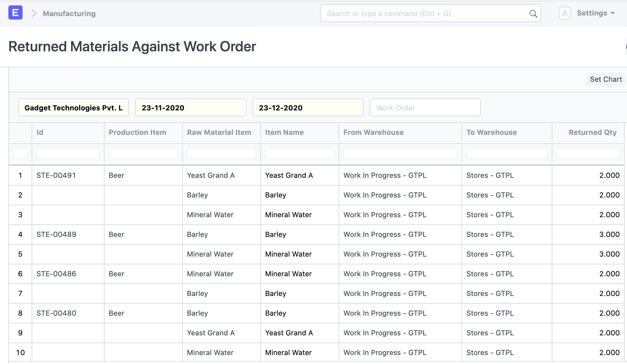627x364 pixels.
Task: Click the row-number column filter box
Action: pos(20,154)
